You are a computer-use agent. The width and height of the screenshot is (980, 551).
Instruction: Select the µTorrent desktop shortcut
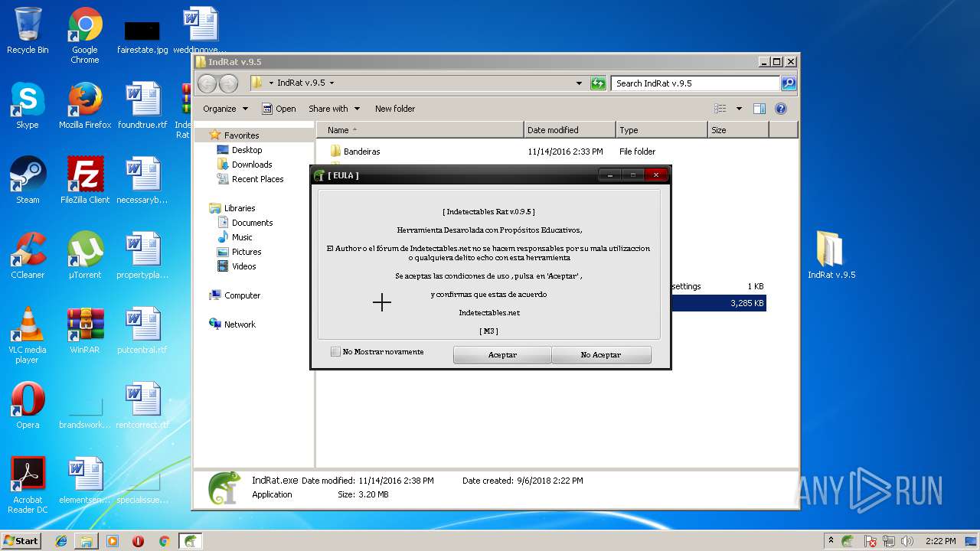tap(85, 256)
